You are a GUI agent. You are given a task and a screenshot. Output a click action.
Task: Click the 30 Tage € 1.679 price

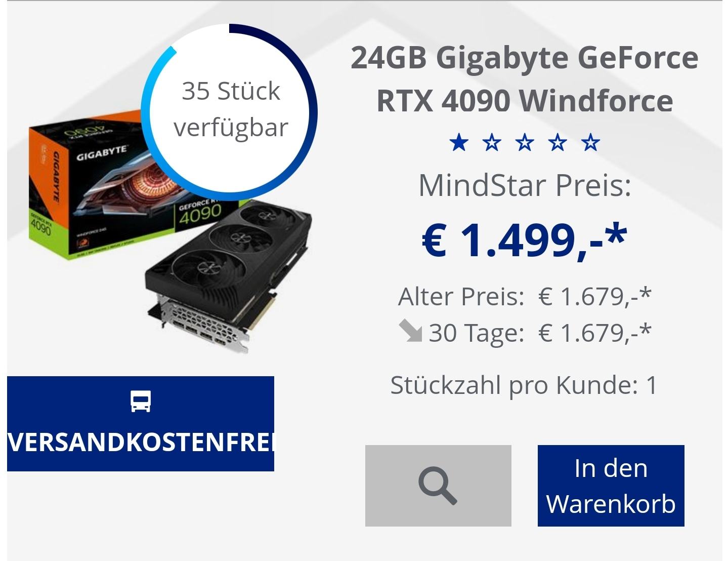point(595,333)
